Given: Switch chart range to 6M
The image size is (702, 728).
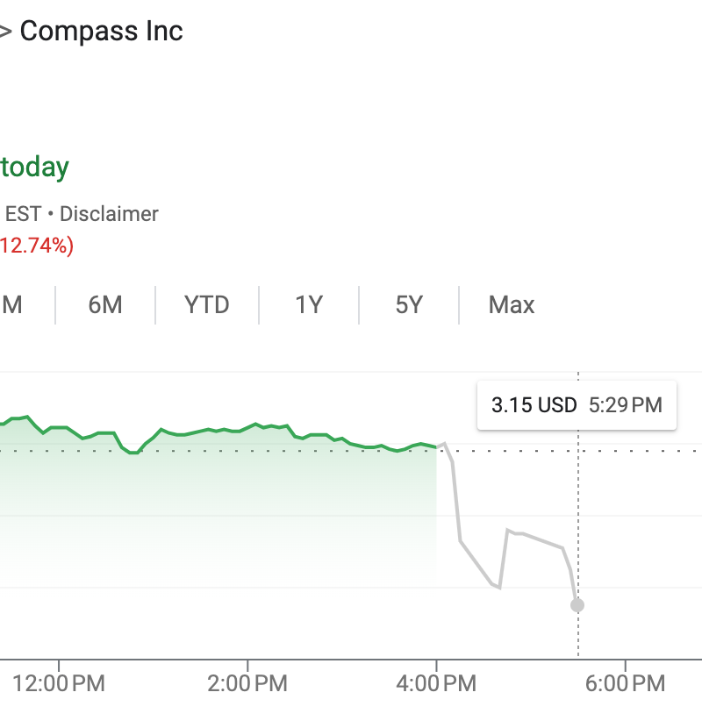Looking at the screenshot, I should point(105,305).
